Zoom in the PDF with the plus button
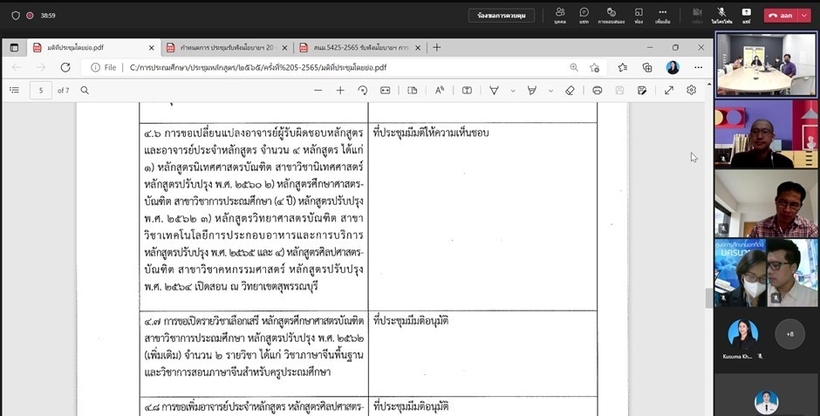 coord(340,91)
